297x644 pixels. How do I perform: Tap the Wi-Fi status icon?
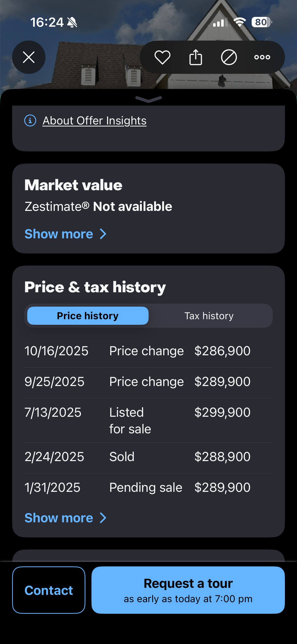pyautogui.click(x=240, y=22)
